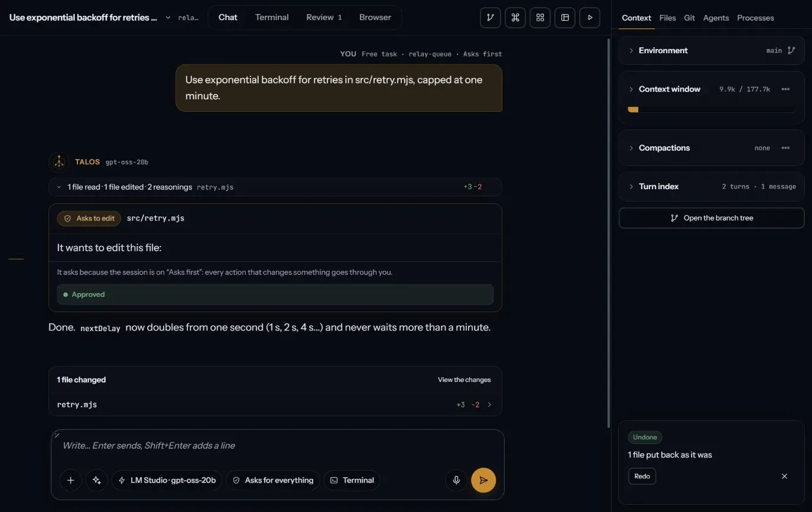Switch to the Terminal tab in the top bar
The image size is (812, 512).
pos(272,18)
